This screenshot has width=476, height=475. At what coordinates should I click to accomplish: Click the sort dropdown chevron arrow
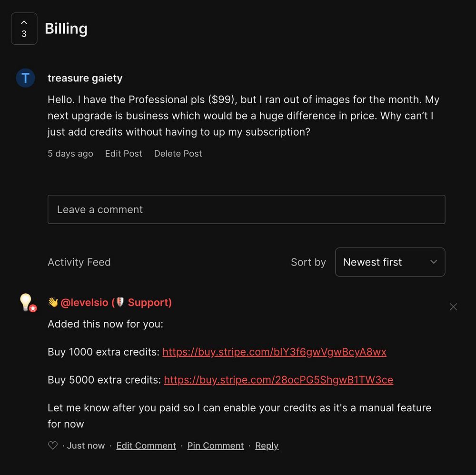pyautogui.click(x=434, y=262)
